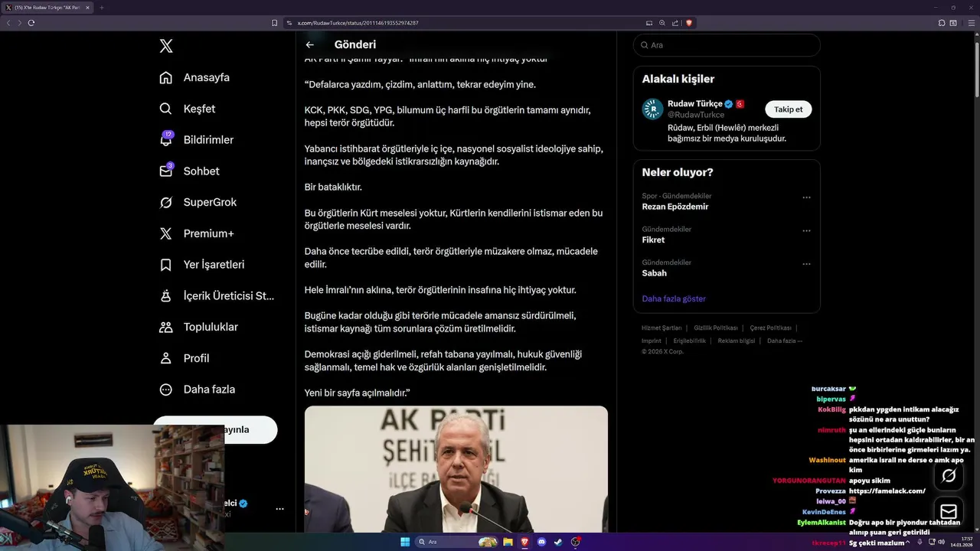Open Rudaw Türkçe profile name
The image size is (980, 551).
tap(695, 103)
